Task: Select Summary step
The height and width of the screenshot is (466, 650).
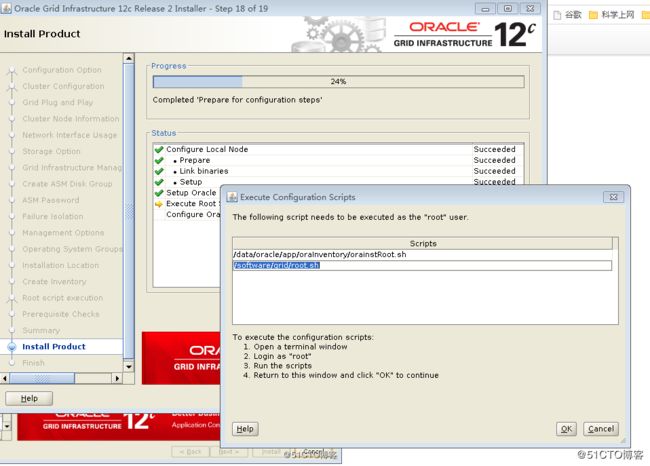Action: pyautogui.click(x=41, y=330)
